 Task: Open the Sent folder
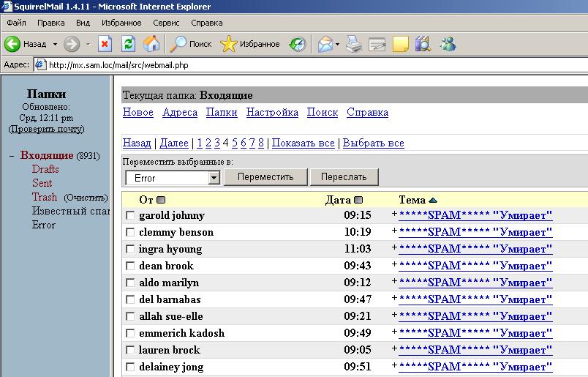pos(42,183)
